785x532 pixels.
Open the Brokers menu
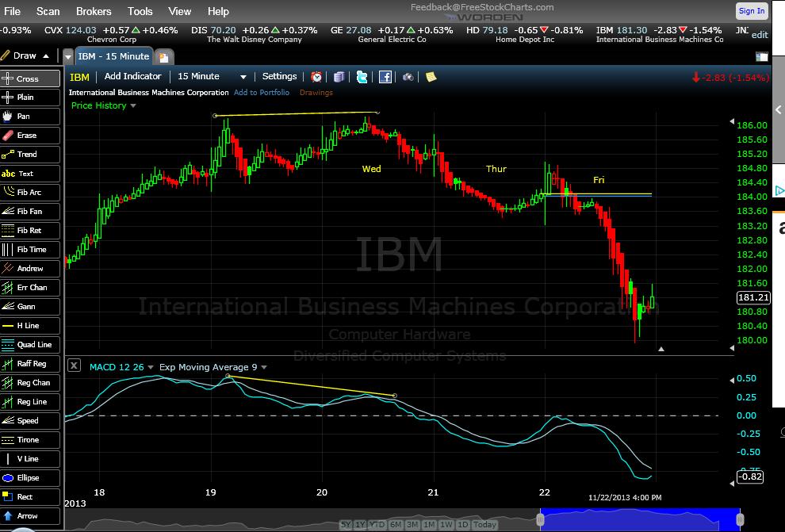pos(94,11)
